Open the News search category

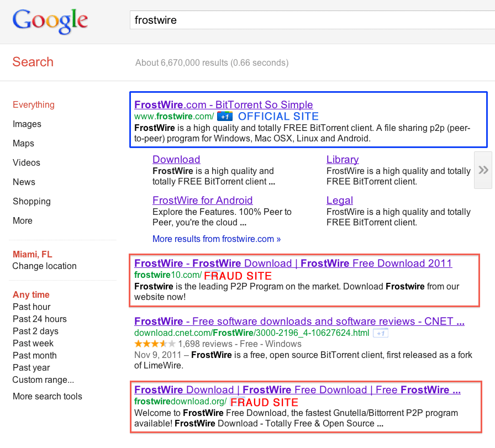[x=24, y=182]
